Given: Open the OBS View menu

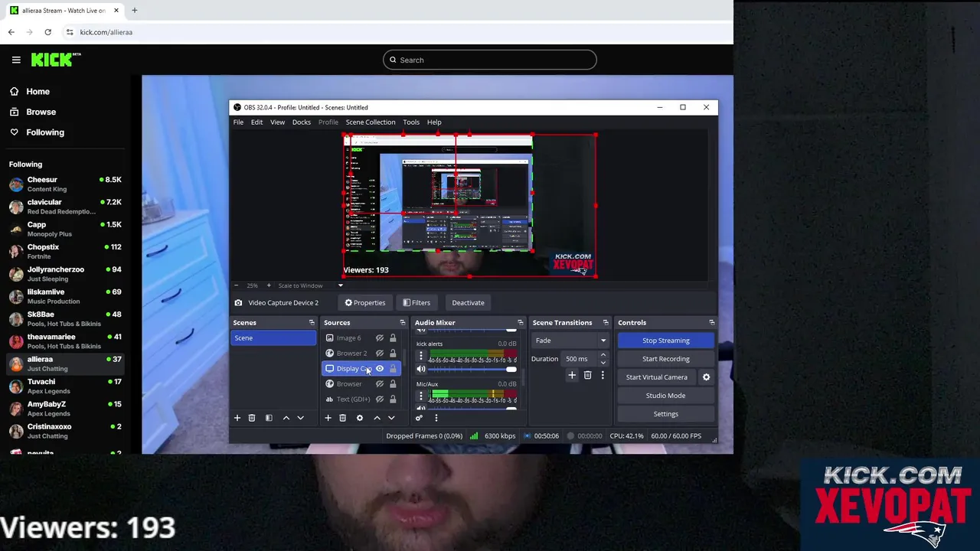Looking at the screenshot, I should 277,122.
